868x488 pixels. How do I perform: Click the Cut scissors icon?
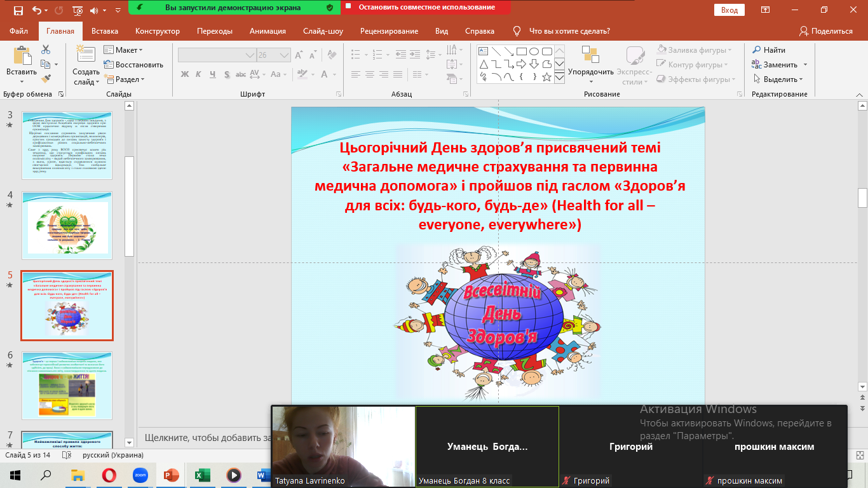pyautogui.click(x=46, y=50)
